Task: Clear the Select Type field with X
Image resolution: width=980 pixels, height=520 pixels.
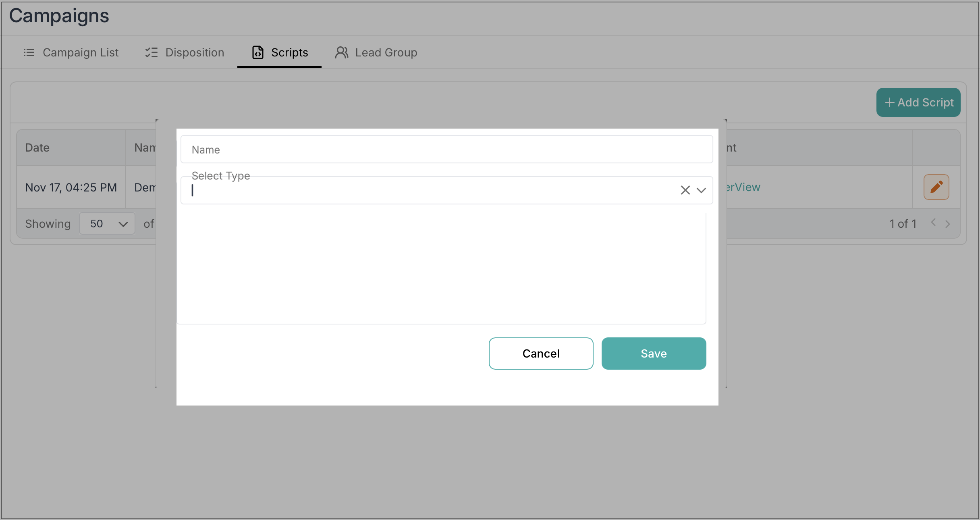Action: (685, 190)
